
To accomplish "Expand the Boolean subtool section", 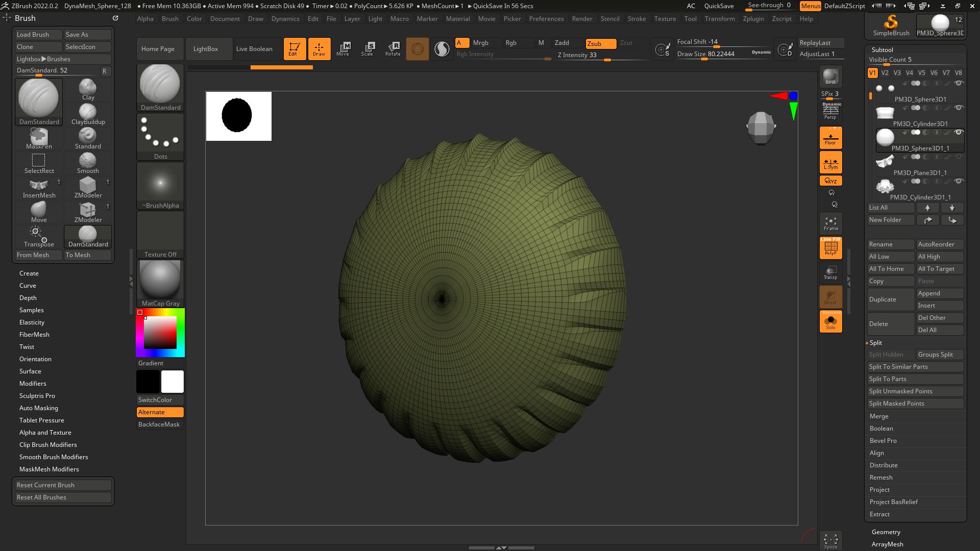I will 881,429.
